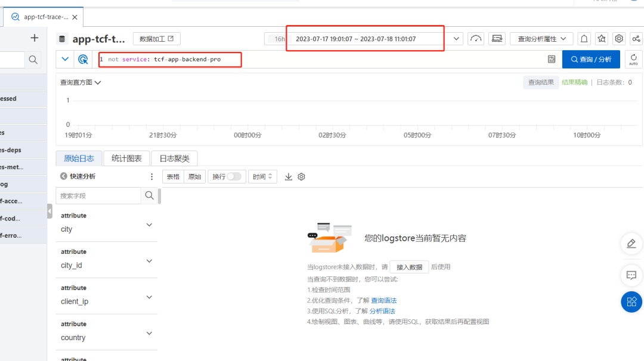Switch to the 日志聚类 tab
The width and height of the screenshot is (644, 361).
point(175,158)
